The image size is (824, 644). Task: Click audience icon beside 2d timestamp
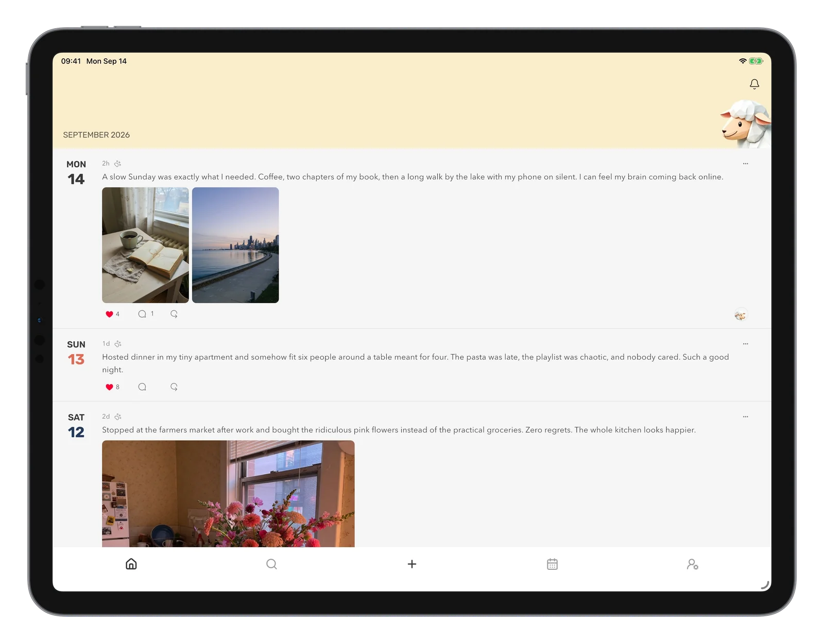[x=118, y=417]
